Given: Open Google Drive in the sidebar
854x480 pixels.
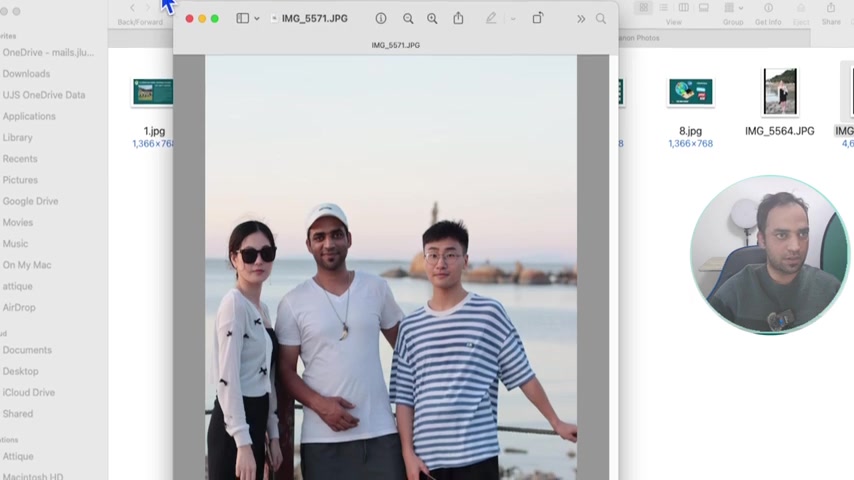Looking at the screenshot, I should click(30, 201).
